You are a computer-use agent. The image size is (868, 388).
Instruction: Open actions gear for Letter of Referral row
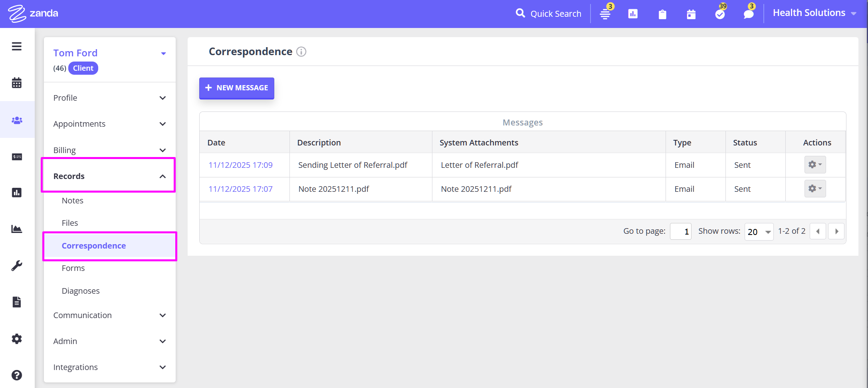[815, 165]
